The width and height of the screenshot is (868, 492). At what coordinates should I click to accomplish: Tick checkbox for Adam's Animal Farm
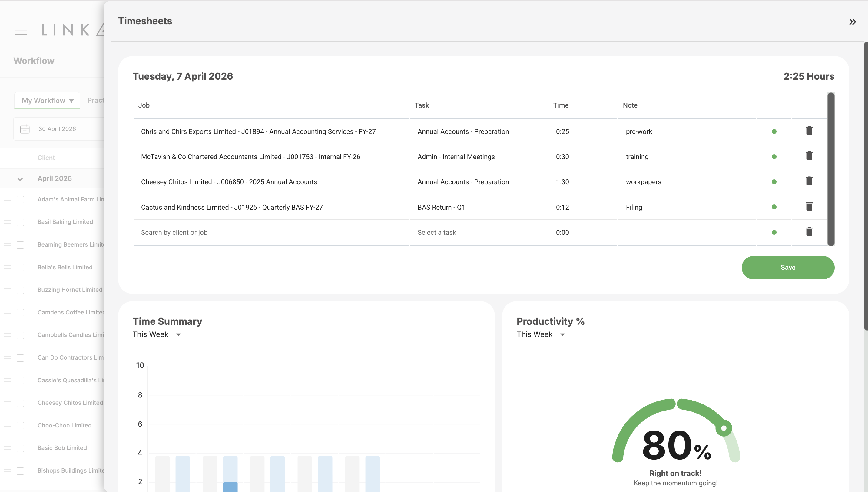(x=20, y=200)
